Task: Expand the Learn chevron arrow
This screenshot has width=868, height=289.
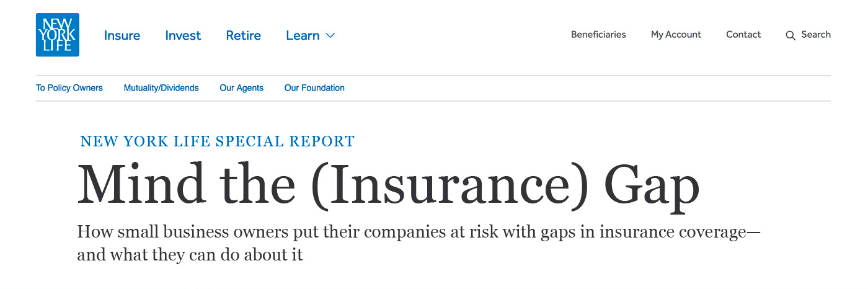Action: (x=330, y=36)
